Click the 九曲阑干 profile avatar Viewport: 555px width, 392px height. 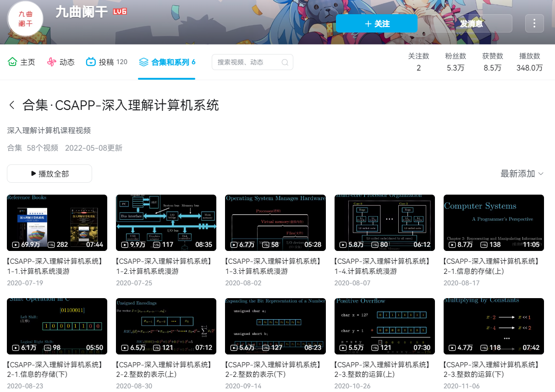click(x=25, y=19)
